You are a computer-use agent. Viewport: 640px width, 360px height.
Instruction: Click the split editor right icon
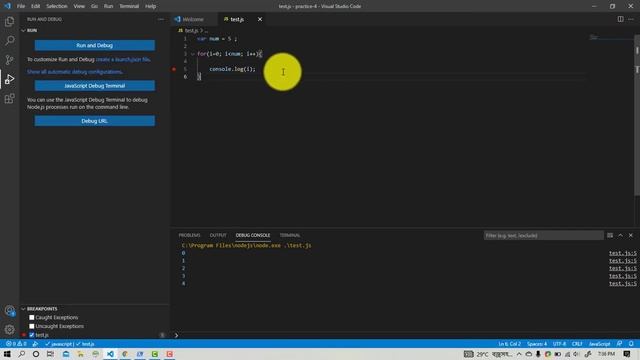[x=620, y=19]
